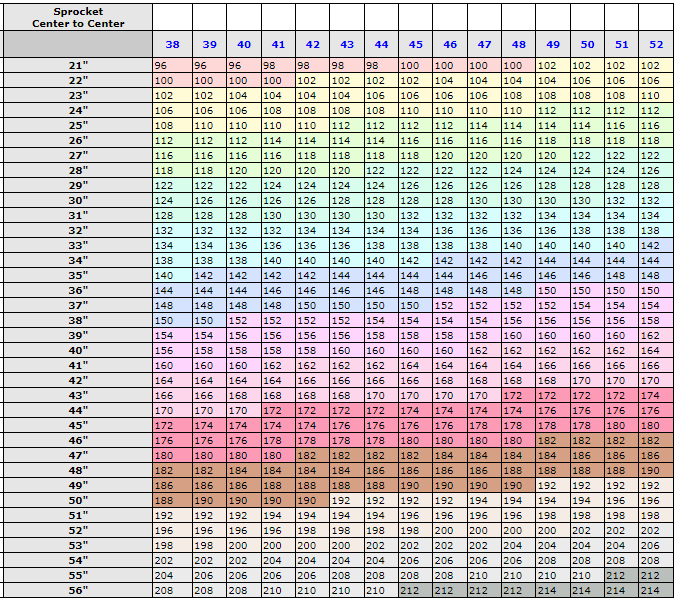The height and width of the screenshot is (601, 677).
Task: Click 152 in row 37", column 46
Action: 450,305
